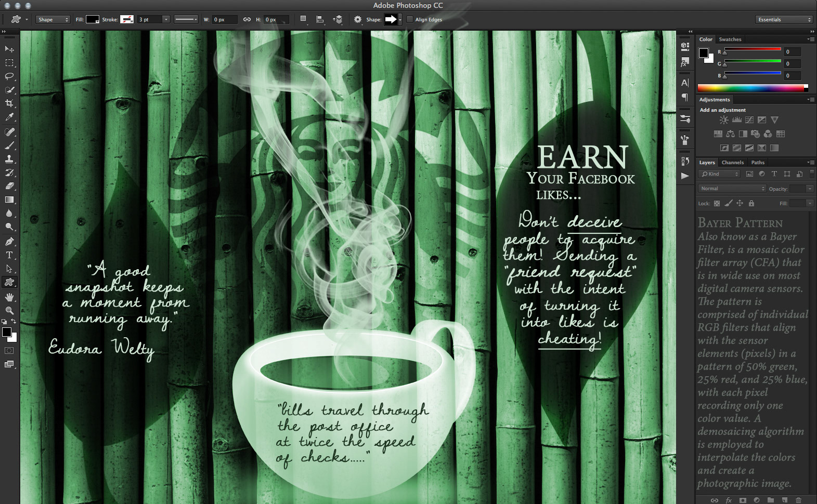Select the Path Selection tool
This screenshot has height=504, width=817.
click(9, 269)
